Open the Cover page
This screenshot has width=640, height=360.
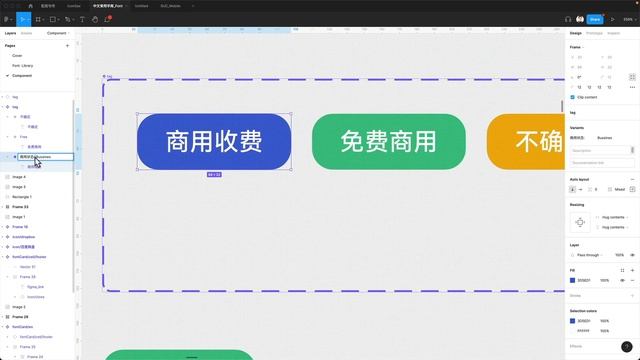click(17, 56)
